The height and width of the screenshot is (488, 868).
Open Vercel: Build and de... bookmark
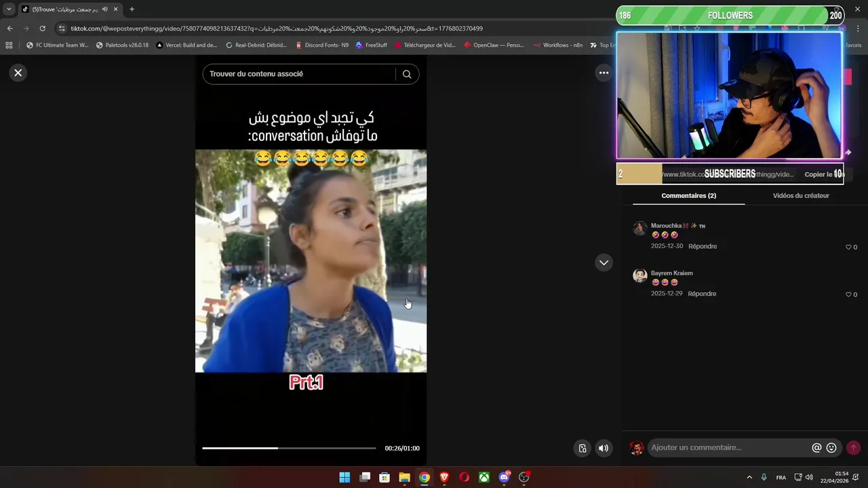tap(186, 45)
